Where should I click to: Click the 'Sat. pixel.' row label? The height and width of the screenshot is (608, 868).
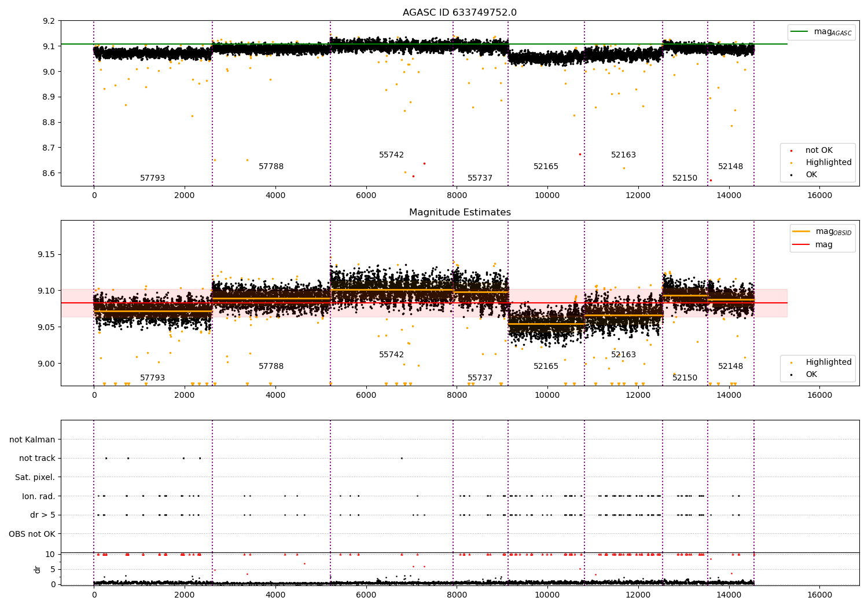coord(35,478)
